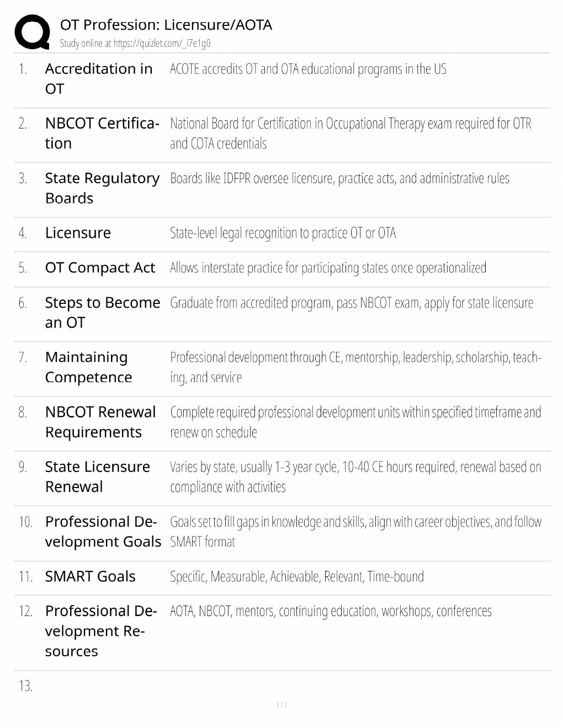Select the 'Licensure' term heading

[78, 233]
